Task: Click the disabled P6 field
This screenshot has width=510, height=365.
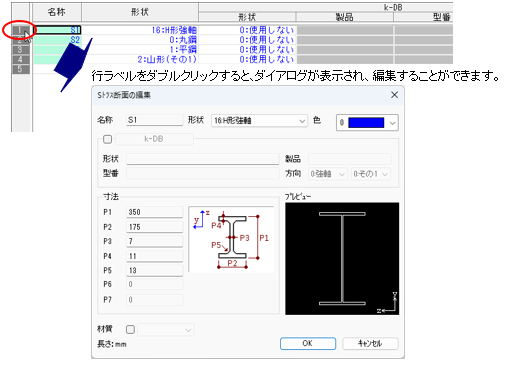Action: pos(155,284)
